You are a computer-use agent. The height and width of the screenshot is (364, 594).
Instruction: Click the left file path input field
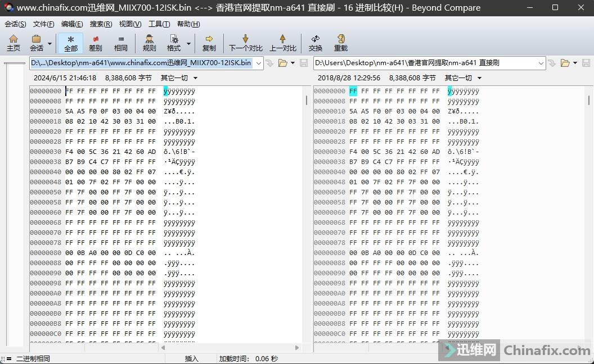(x=141, y=63)
